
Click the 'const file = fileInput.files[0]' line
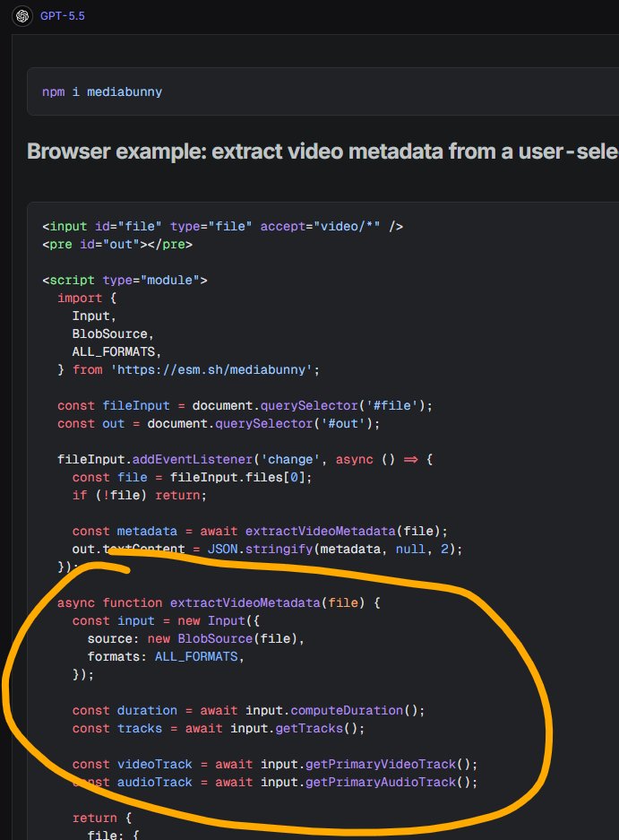192,477
